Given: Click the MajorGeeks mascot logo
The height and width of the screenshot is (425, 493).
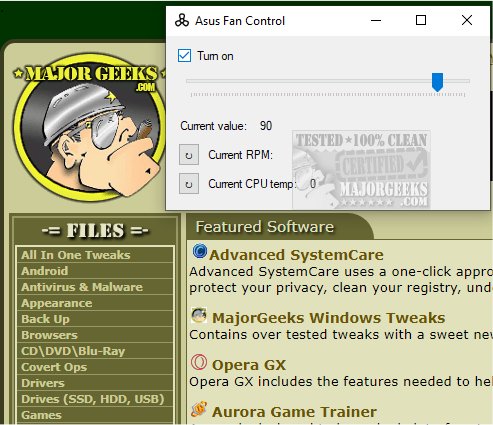Looking at the screenshot, I should (89, 128).
